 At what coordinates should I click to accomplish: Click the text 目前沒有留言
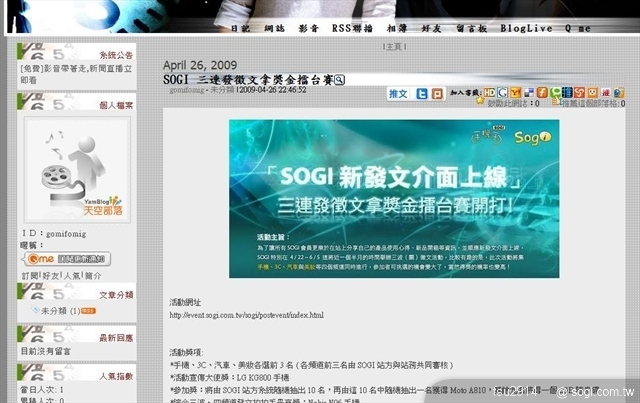tap(45, 351)
